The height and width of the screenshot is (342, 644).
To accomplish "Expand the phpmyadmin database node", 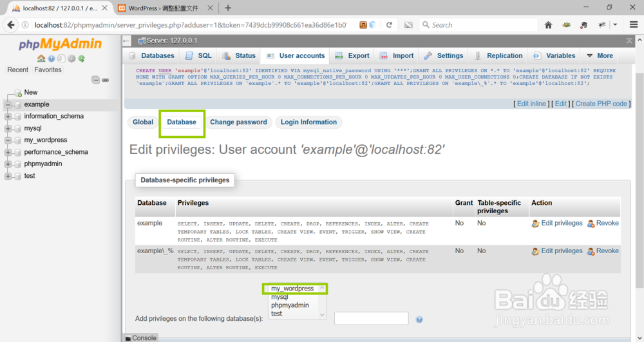I will [x=8, y=164].
